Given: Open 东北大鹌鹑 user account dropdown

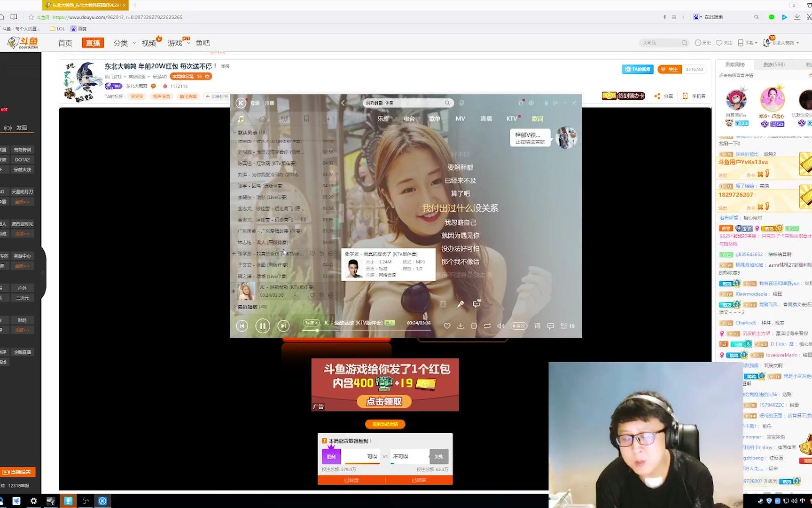Looking at the screenshot, I should click(781, 43).
